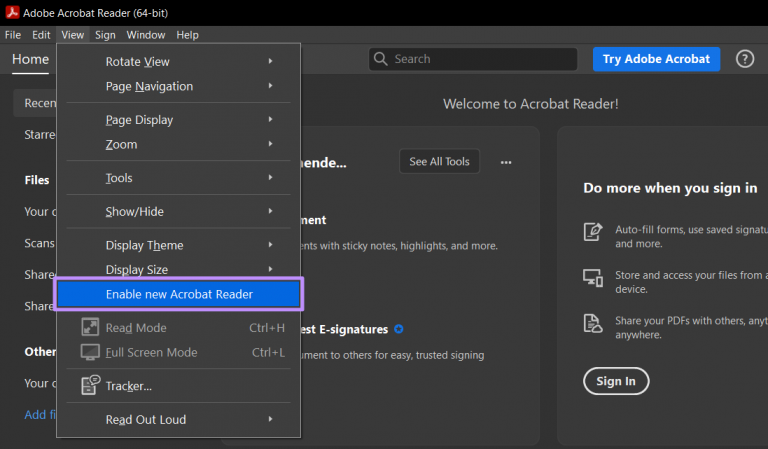This screenshot has width=768, height=449.
Task: Switch to the Home tab
Action: click(30, 59)
